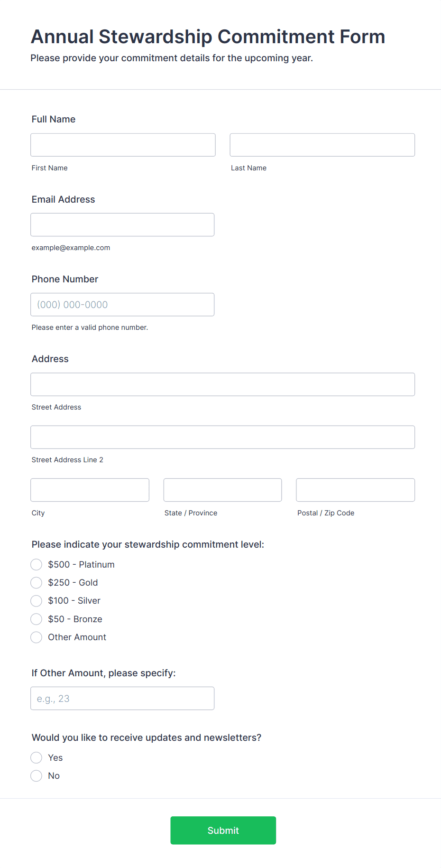The image size is (441, 868).
Task: Focus the Street Address Line 2 field
Action: (x=222, y=437)
